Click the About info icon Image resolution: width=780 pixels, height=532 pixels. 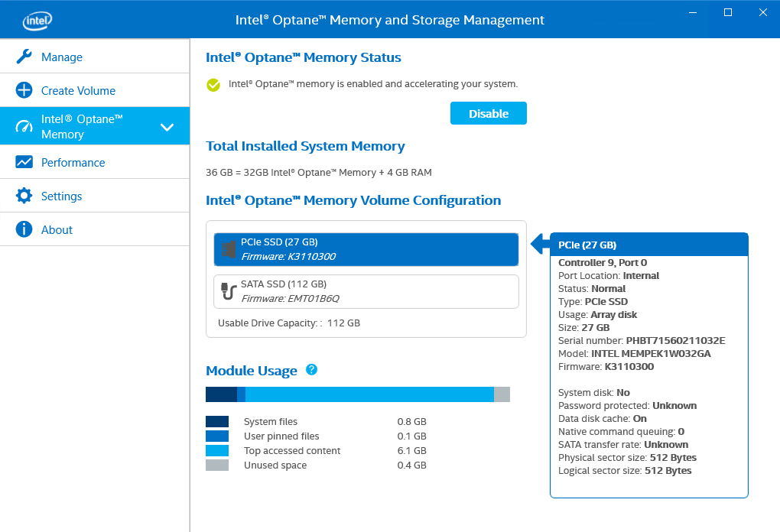(x=24, y=229)
